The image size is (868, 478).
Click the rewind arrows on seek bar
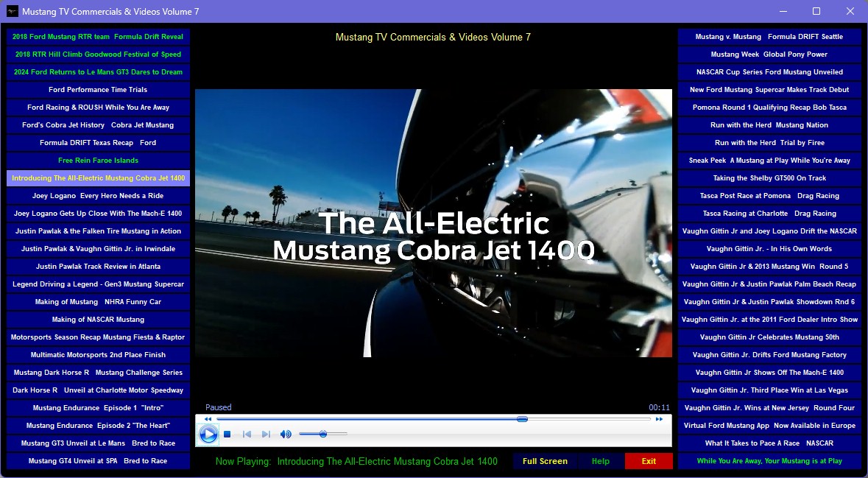[208, 419]
